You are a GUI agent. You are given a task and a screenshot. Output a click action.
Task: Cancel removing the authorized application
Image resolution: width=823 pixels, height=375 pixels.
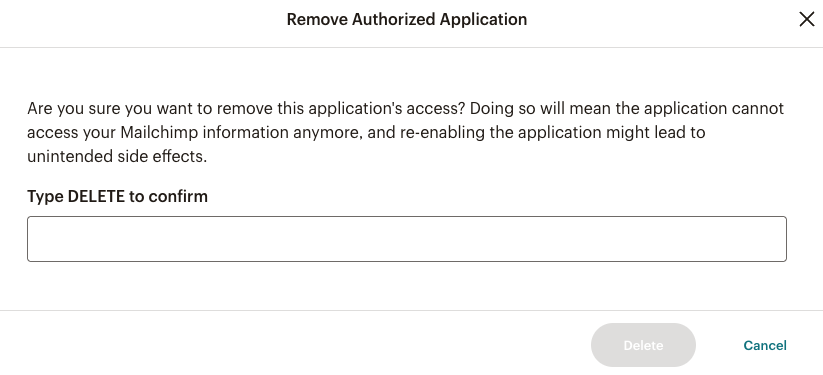click(x=765, y=346)
